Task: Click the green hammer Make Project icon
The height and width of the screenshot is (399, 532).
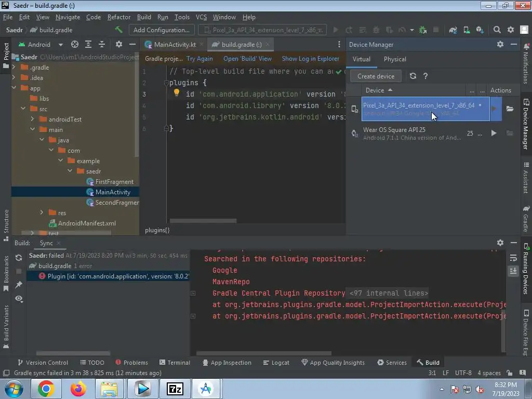Action: click(x=118, y=30)
